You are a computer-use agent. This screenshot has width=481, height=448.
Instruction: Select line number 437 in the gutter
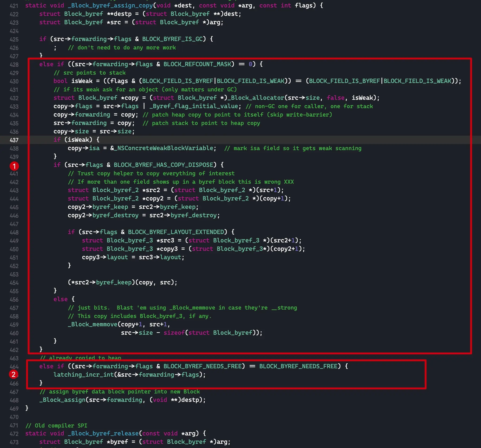(x=14, y=140)
